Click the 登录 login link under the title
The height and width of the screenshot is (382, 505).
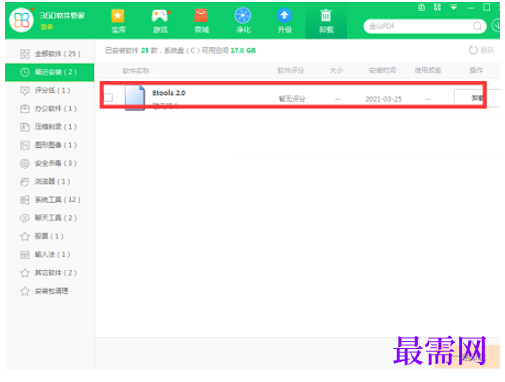coord(46,27)
